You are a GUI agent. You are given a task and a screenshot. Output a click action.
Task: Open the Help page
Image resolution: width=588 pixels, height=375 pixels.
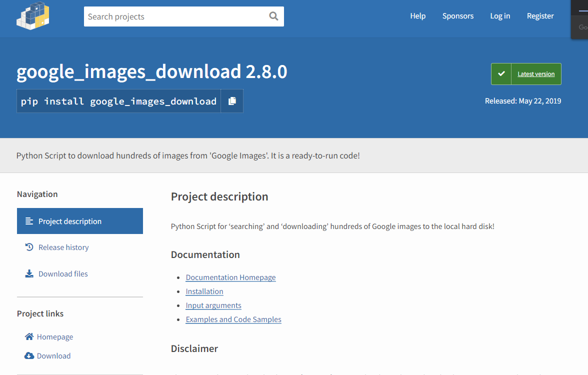pyautogui.click(x=418, y=16)
